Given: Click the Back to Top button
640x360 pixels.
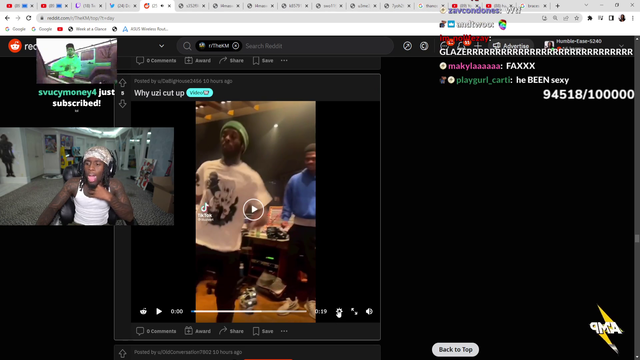Looking at the screenshot, I should [456, 349].
